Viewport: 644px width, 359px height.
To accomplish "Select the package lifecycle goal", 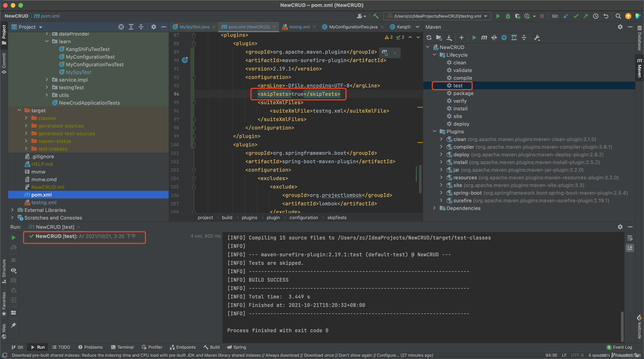I will (463, 93).
